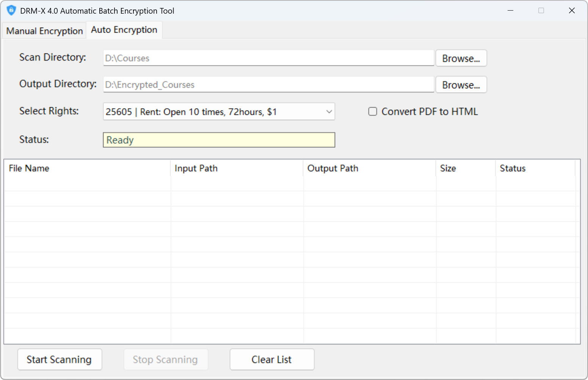Click the Status field showing Ready

pos(219,140)
